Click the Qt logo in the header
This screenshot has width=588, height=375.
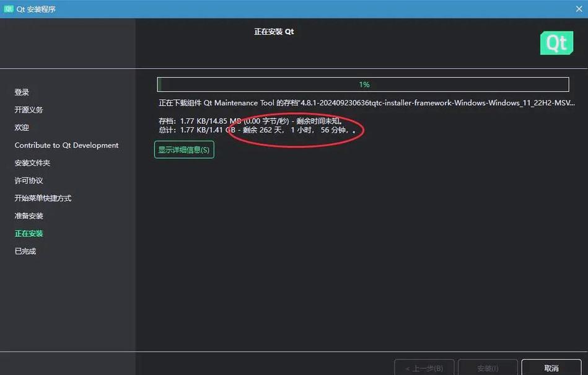click(x=556, y=43)
